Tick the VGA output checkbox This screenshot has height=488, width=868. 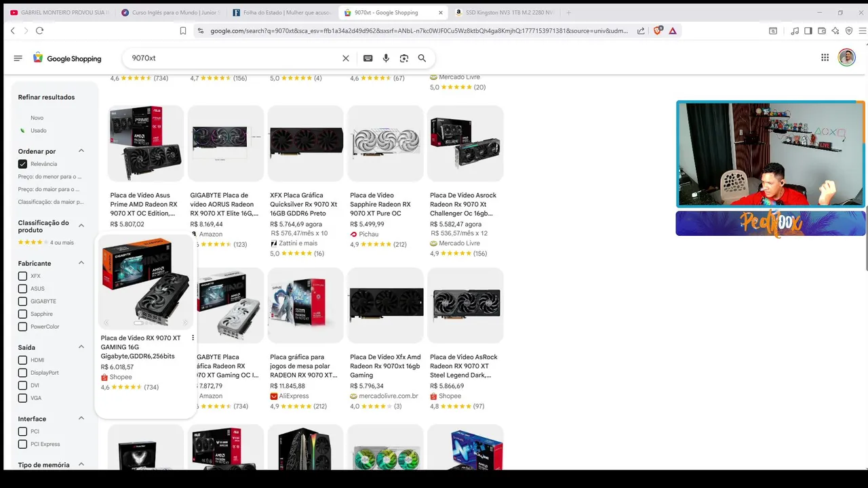[x=22, y=398]
